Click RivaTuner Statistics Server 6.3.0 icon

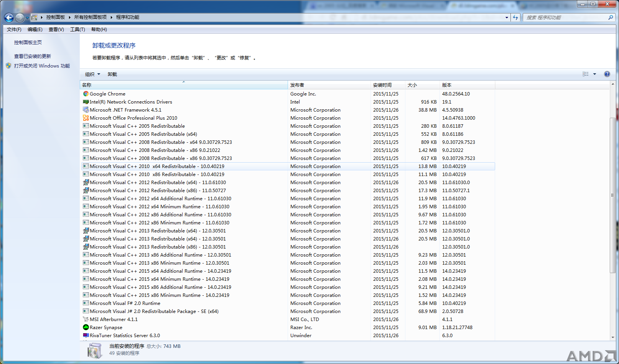[x=86, y=335]
